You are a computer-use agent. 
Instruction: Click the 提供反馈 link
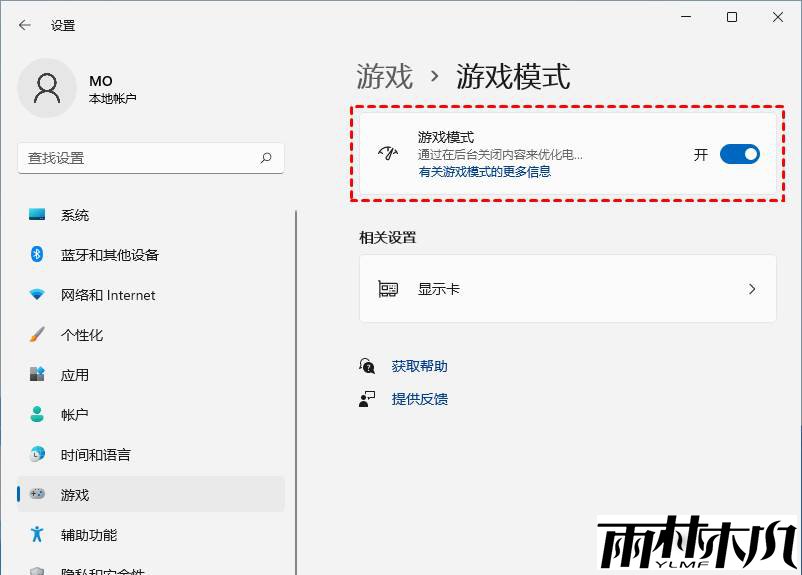point(419,399)
